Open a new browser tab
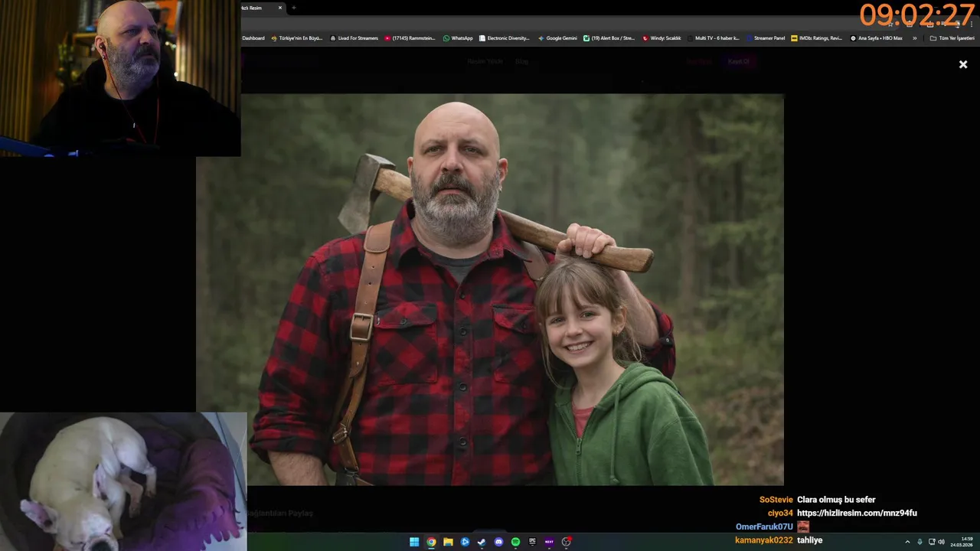The height and width of the screenshot is (551, 980). coord(294,8)
